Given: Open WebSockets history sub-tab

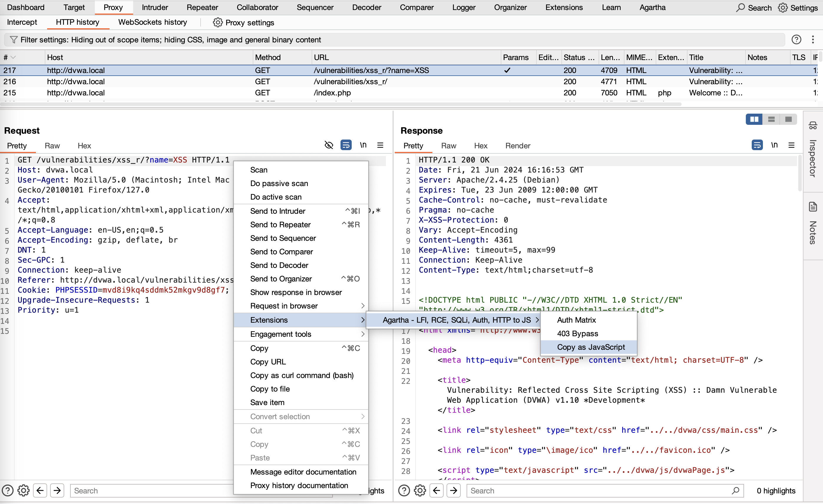Looking at the screenshot, I should click(x=153, y=22).
